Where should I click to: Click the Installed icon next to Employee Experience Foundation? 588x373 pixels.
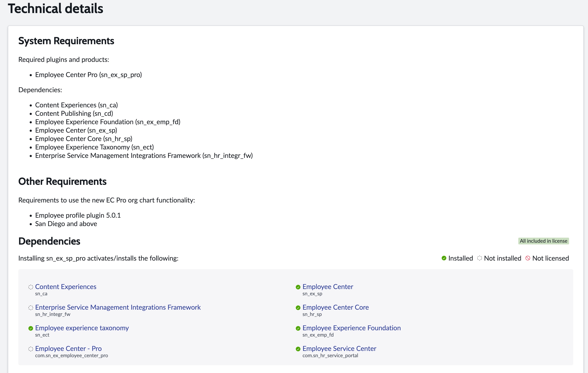click(x=298, y=328)
